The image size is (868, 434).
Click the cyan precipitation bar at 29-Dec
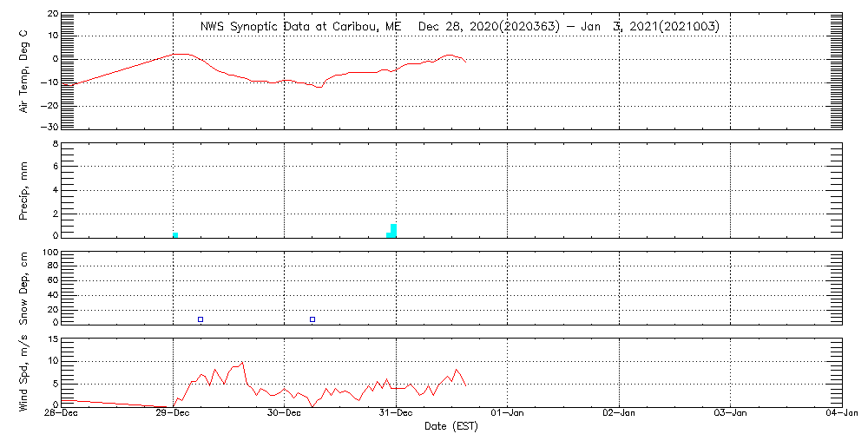coord(175,235)
